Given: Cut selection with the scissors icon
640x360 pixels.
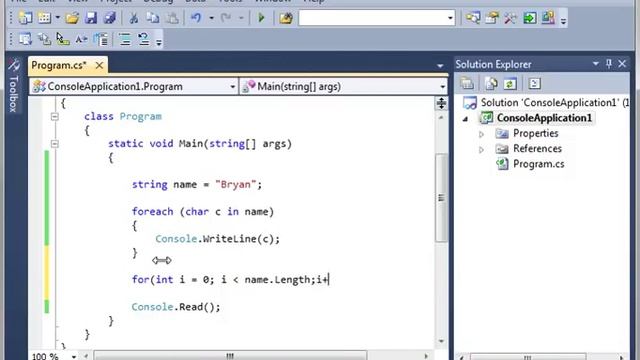Looking at the screenshot, I should pos(133,18).
